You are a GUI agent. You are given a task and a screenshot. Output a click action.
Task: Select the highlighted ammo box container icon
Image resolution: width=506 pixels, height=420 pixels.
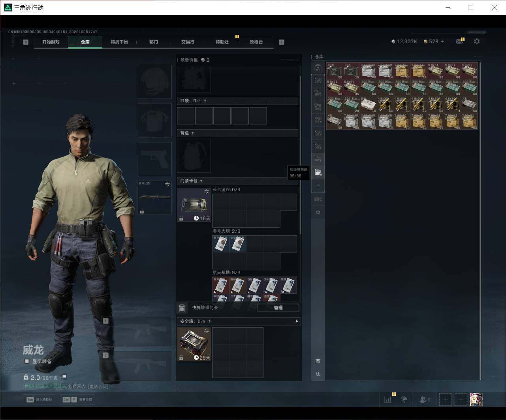point(318,173)
